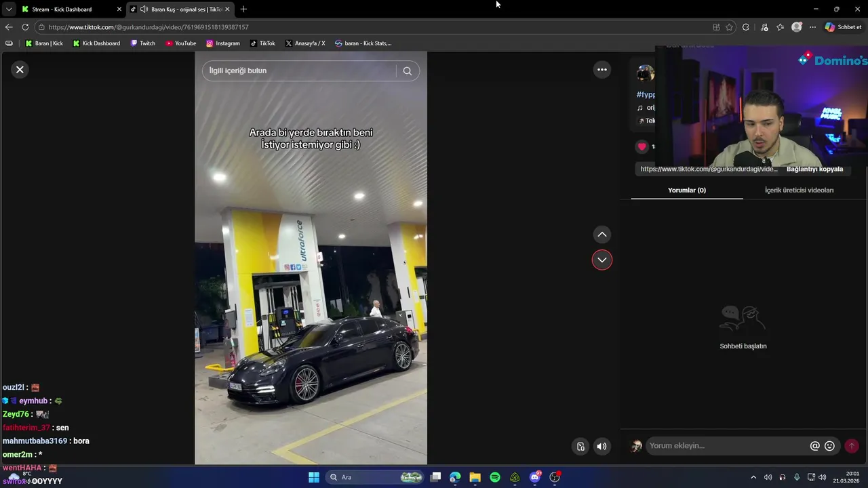868x488 pixels.
Task: Open the browser extensions puzzle icon
Action: pyautogui.click(x=746, y=27)
